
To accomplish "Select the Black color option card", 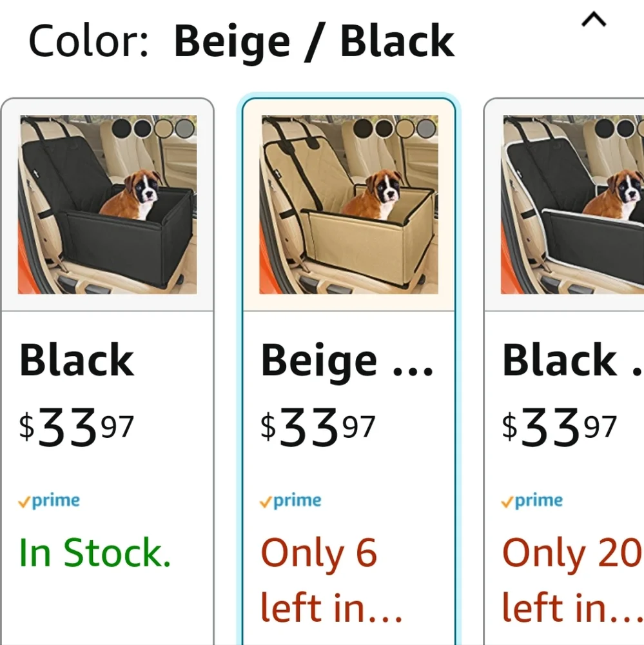I will click(107, 372).
